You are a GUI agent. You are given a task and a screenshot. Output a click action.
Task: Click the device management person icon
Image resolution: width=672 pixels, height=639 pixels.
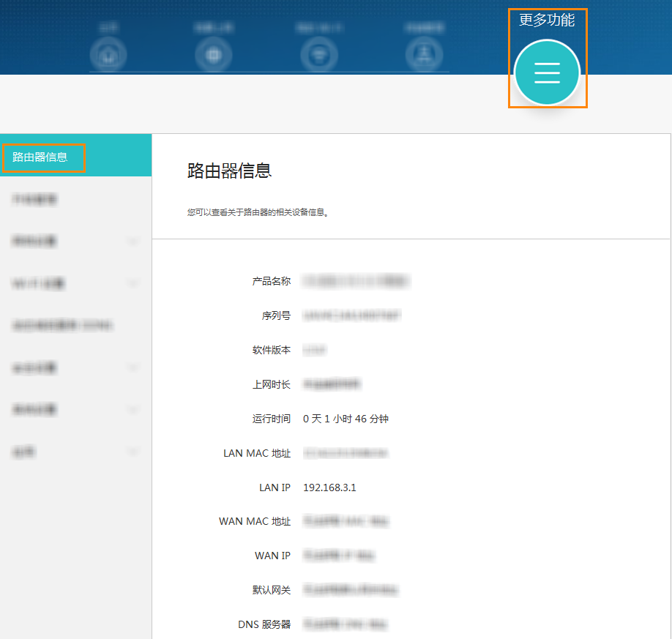click(425, 55)
